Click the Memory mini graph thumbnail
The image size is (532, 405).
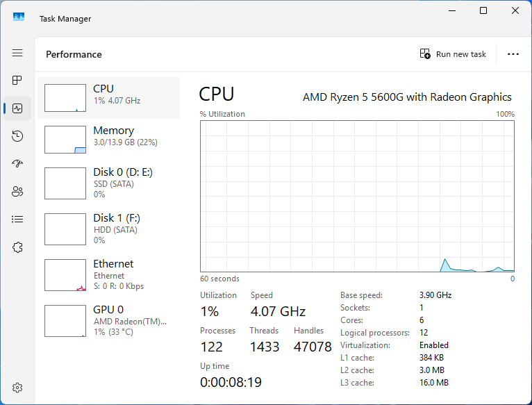tap(65, 140)
